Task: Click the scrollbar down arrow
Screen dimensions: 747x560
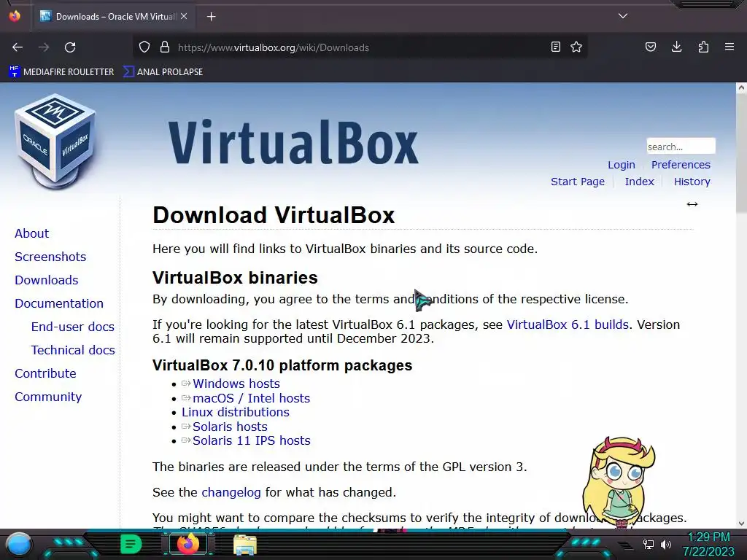Action: (x=741, y=524)
